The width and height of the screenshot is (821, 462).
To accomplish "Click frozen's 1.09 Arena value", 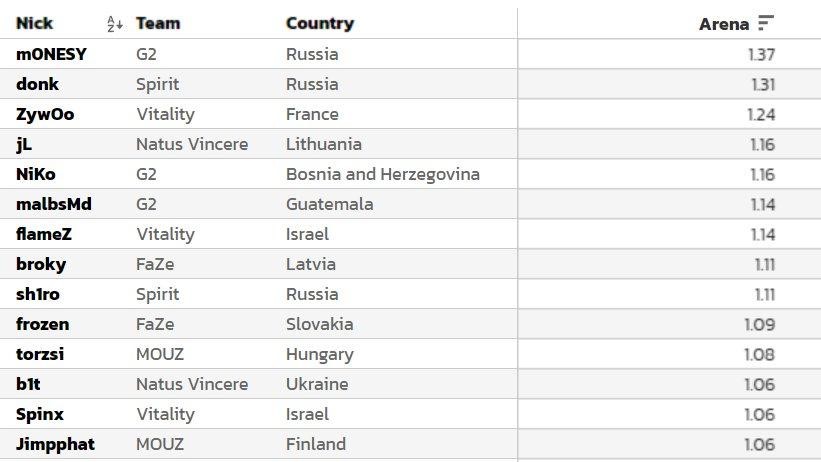I will (759, 324).
